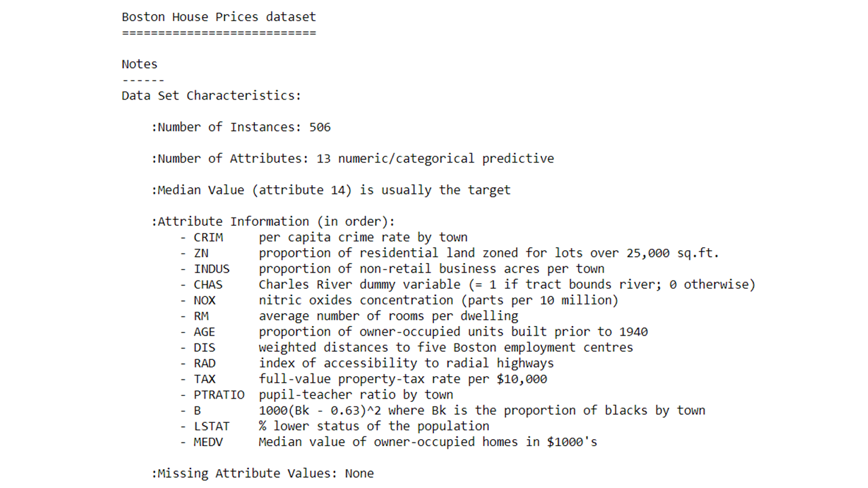Click the "Missing Attribute Values: None" line
The width and height of the screenshot is (868, 488).
262,473
